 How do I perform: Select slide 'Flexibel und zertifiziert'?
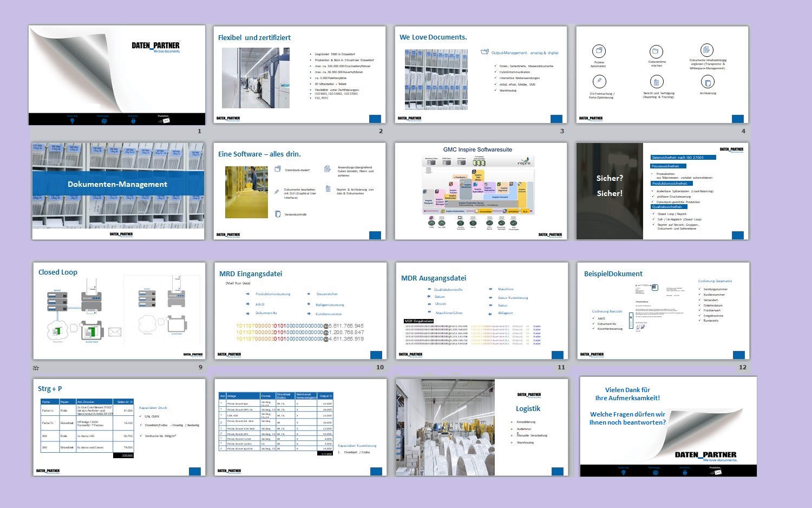(299, 75)
